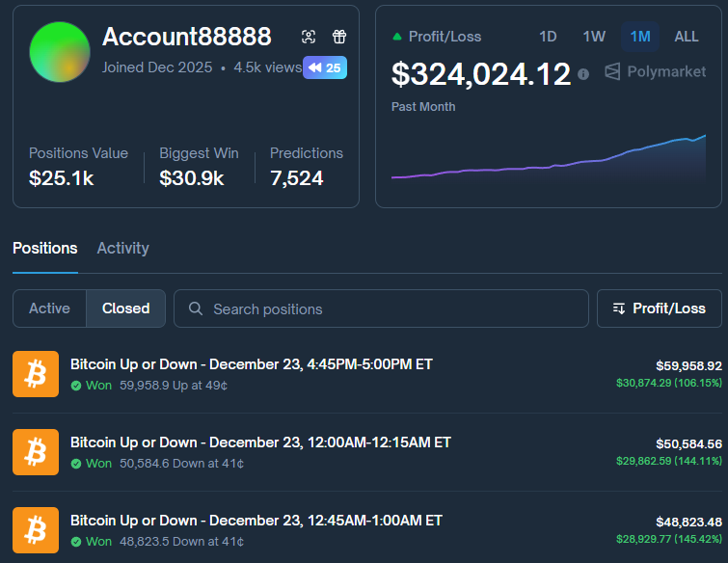Show Active positions
This screenshot has height=563, width=728.
point(50,308)
